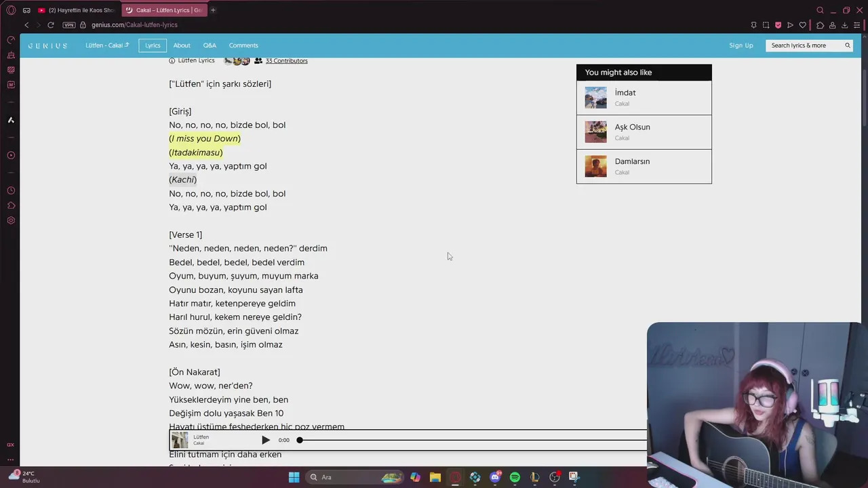Image resolution: width=868 pixels, height=488 pixels.
Task: Open the sidebar player play icon
Action: (x=11, y=155)
